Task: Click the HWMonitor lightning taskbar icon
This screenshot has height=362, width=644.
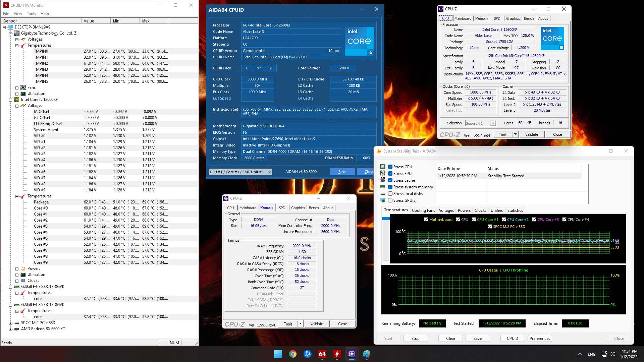Action: [x=337, y=354]
